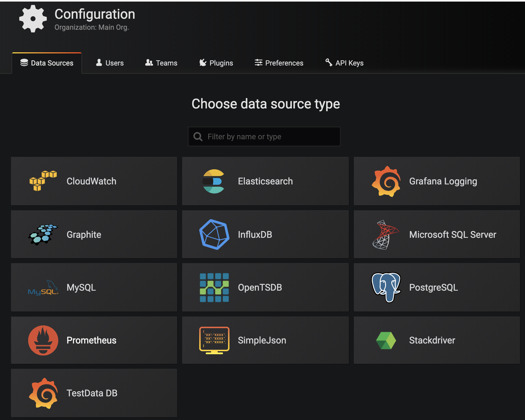Screen dimensions: 525x420
Task: Select the Stackdriver label
Action: (432, 340)
